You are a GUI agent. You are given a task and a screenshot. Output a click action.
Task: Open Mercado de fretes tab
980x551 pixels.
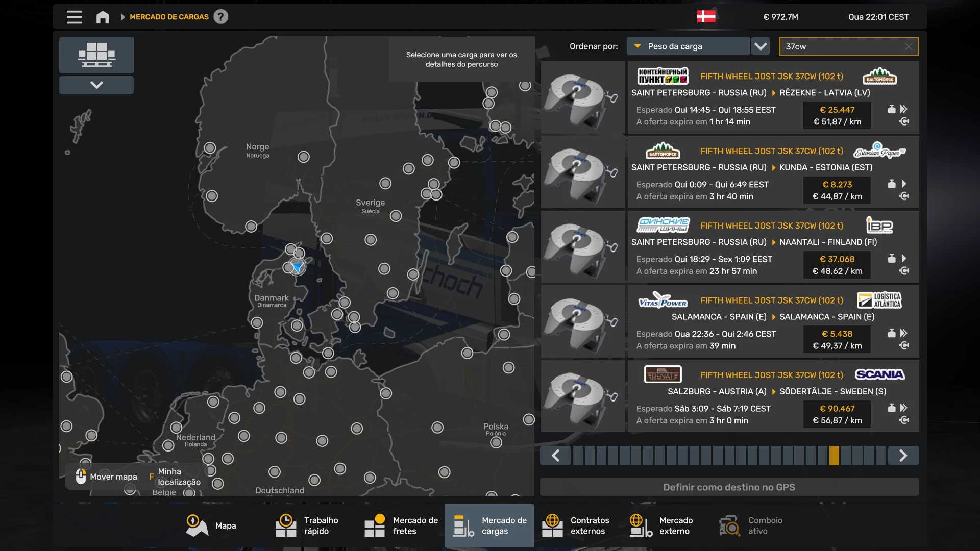coord(401,525)
